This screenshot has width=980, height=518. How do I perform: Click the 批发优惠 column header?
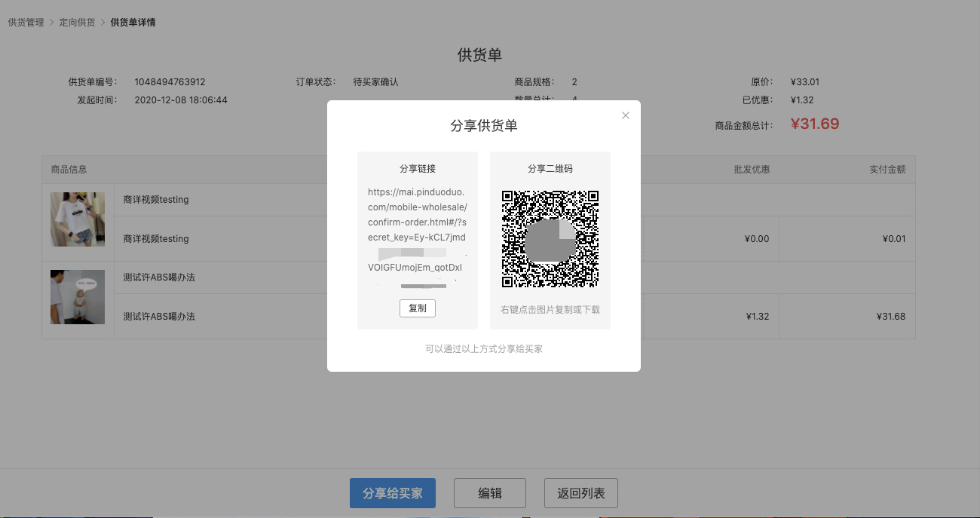click(752, 170)
